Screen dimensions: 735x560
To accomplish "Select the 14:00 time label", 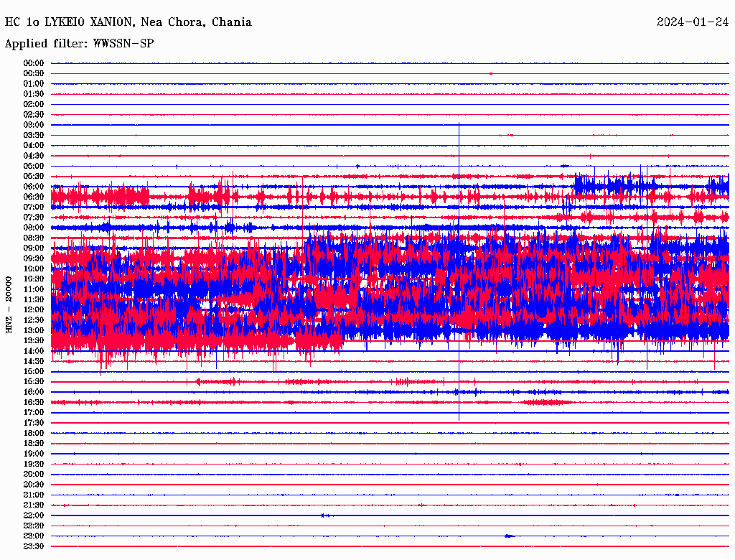I will point(34,351).
